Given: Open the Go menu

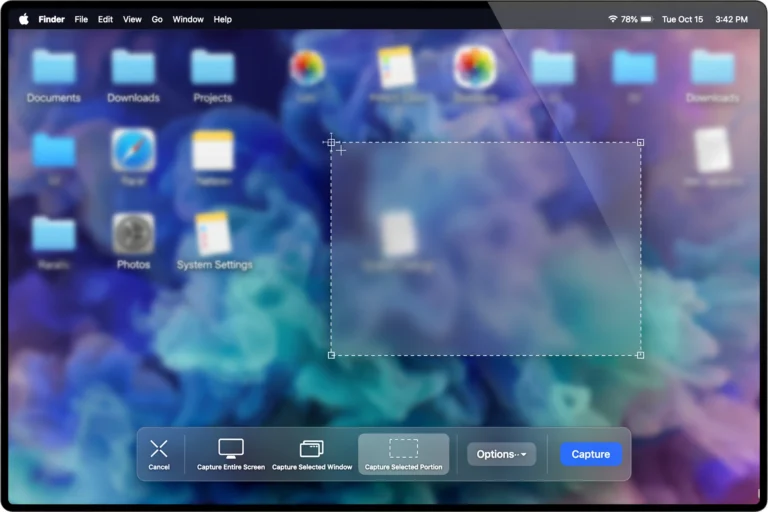Looking at the screenshot, I should [157, 19].
